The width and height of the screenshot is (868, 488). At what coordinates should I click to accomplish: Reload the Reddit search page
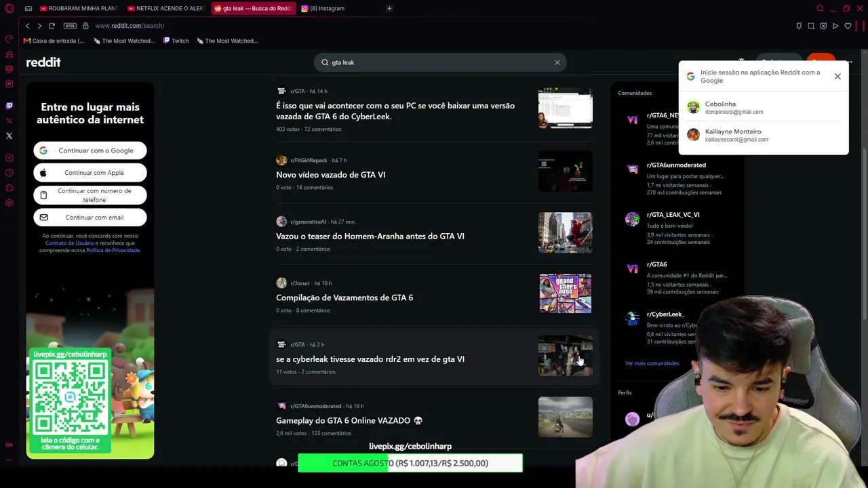[x=52, y=26]
